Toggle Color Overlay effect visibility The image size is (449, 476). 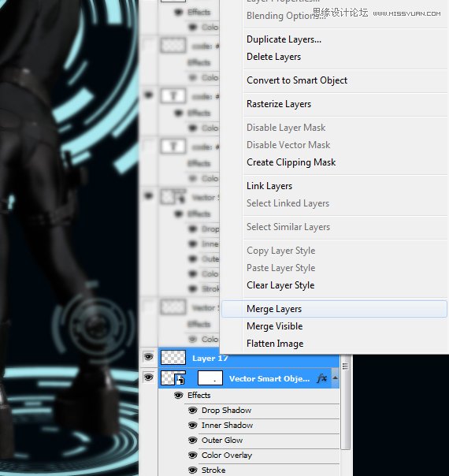(192, 455)
